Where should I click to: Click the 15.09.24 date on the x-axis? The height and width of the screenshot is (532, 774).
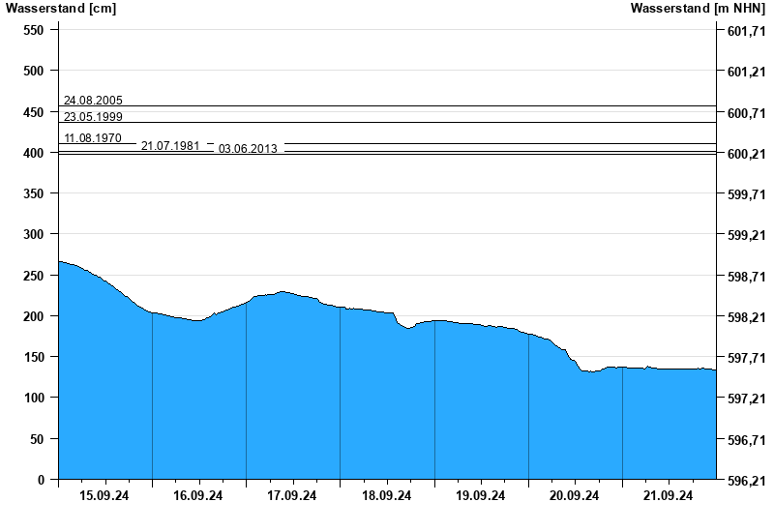[104, 496]
